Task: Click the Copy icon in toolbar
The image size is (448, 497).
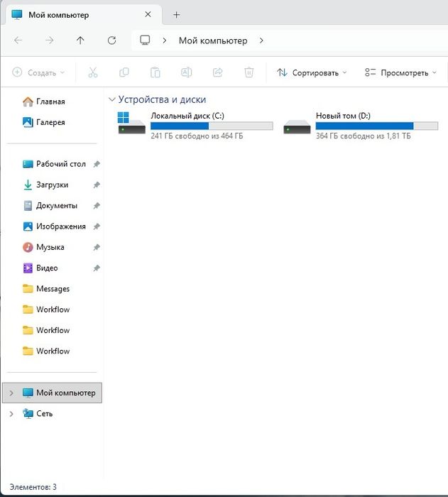Action: tap(124, 72)
